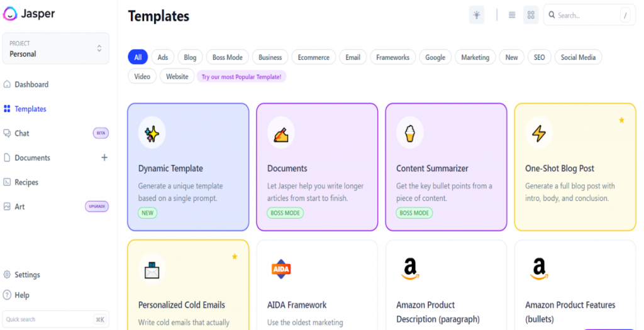
Task: Open the Dynamic Template card
Action: click(x=188, y=167)
